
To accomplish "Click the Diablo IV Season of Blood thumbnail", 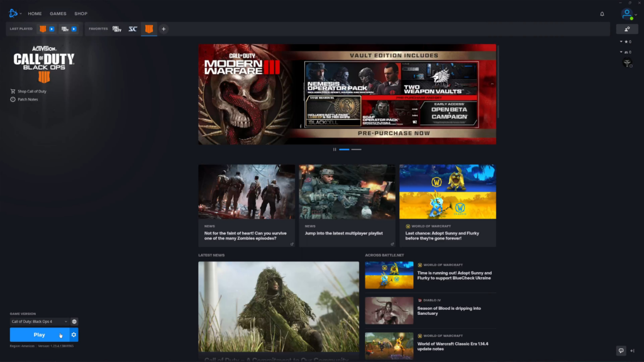I will click(389, 310).
